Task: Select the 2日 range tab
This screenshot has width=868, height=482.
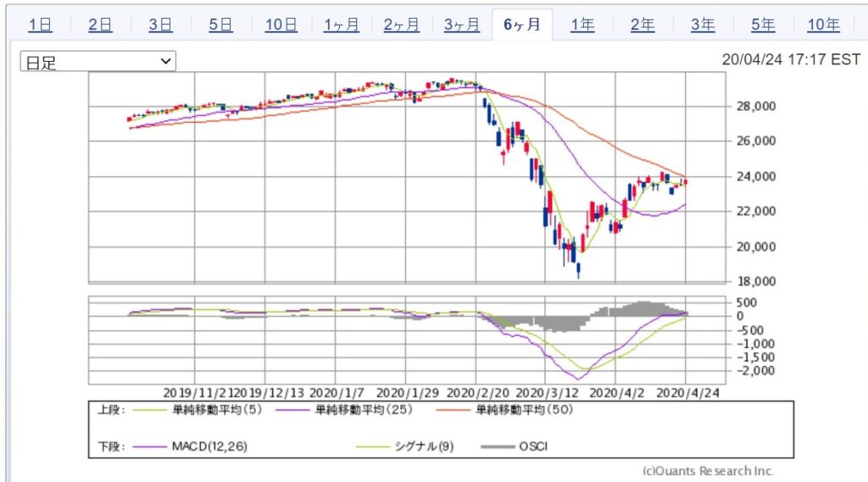Action: 100,25
